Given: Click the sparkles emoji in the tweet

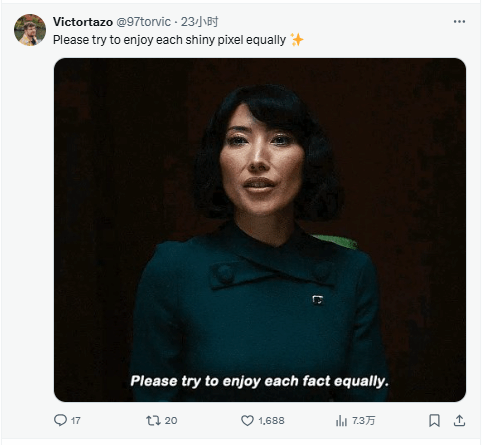Looking at the screenshot, I should click(x=297, y=40).
